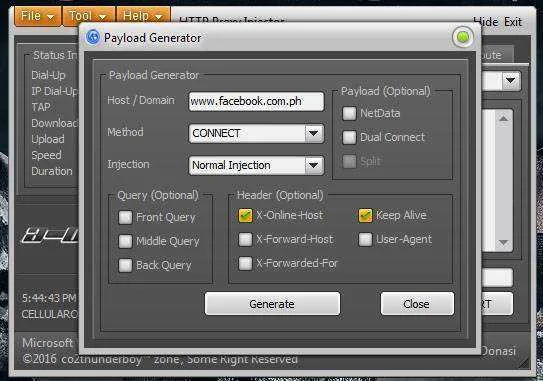Click the Speed status label
Screen dimensions: 543x381
coord(46,155)
